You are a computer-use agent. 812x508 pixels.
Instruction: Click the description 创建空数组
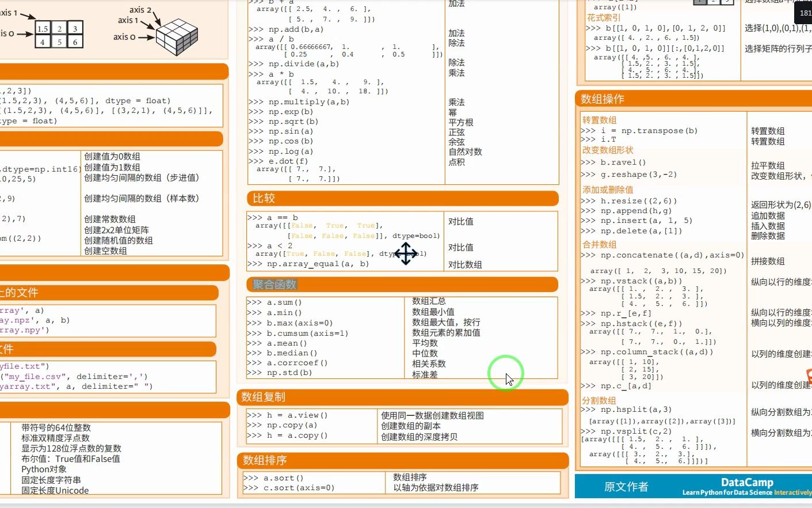(105, 251)
